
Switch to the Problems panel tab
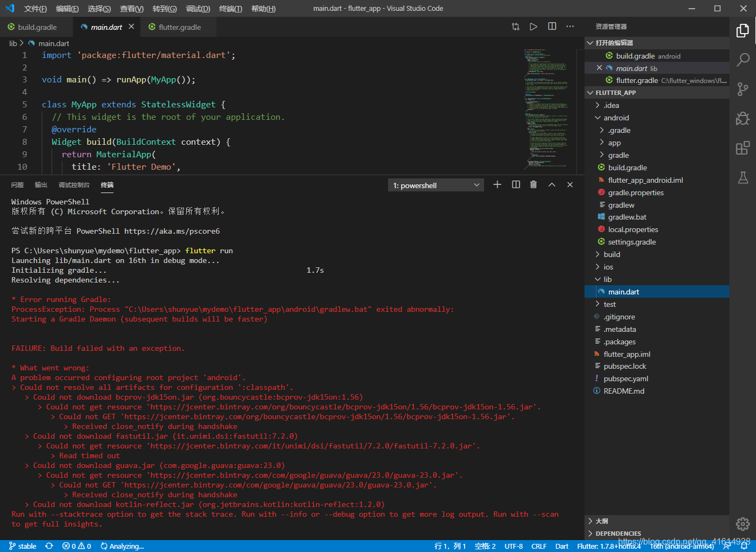click(x=17, y=185)
